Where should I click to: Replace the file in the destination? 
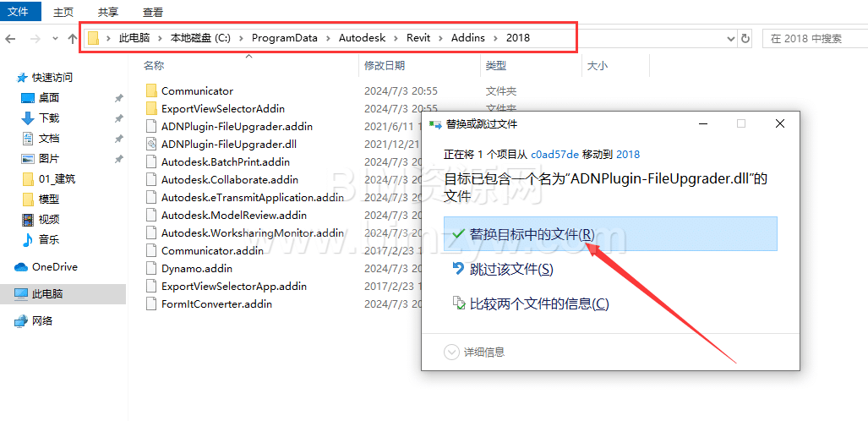pyautogui.click(x=610, y=234)
